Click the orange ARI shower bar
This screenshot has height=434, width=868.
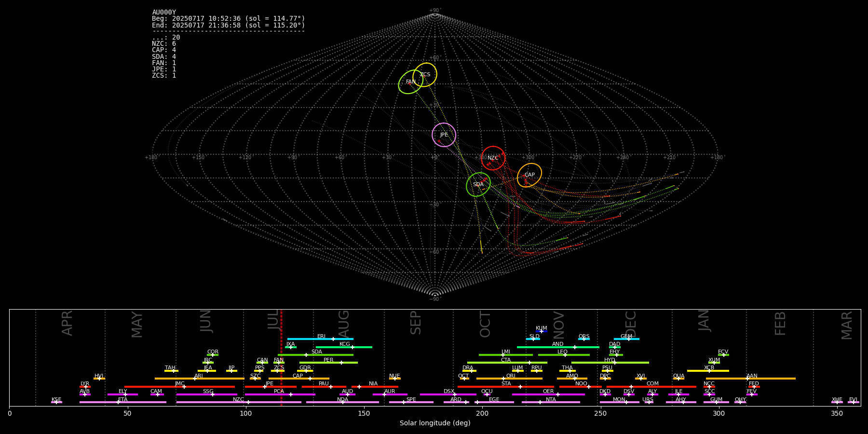[x=199, y=379]
